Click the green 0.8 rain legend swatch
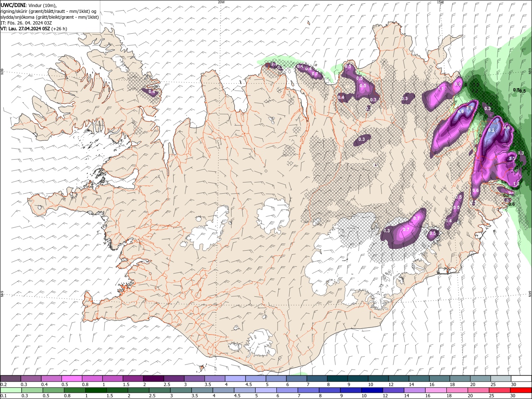The width and height of the screenshot is (532, 399). pos(74,390)
